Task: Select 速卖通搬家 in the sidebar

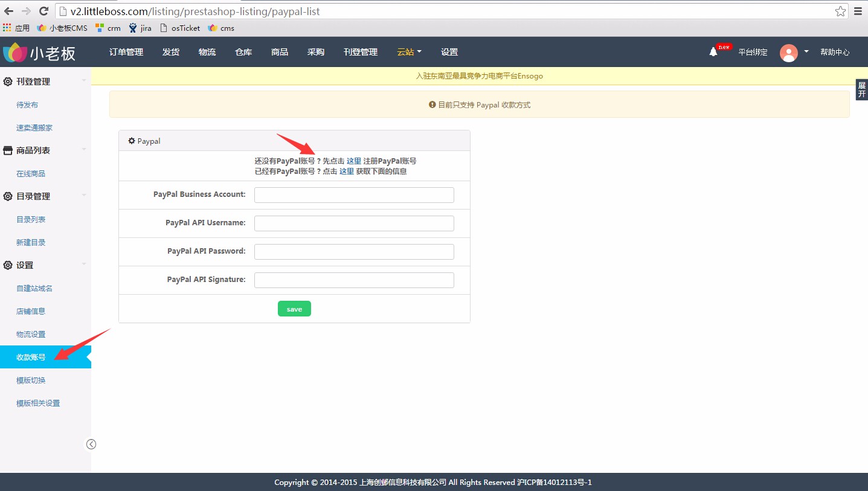Action: [x=34, y=128]
